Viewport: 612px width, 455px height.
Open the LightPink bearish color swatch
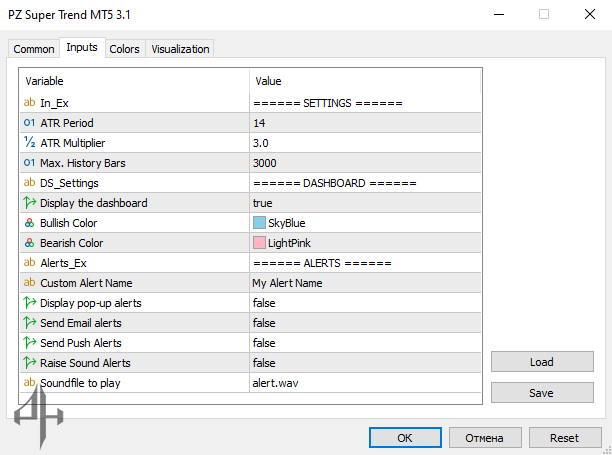point(259,243)
